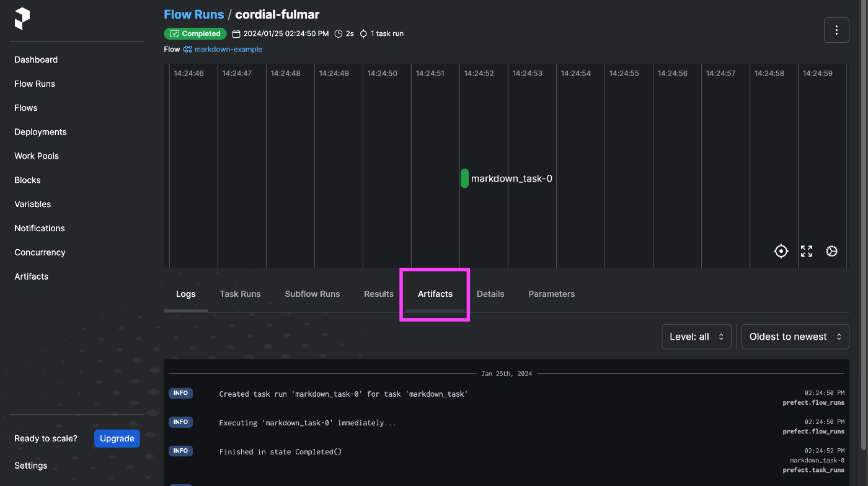
Task: Click the calendar icon beside start date
Action: pyautogui.click(x=236, y=33)
